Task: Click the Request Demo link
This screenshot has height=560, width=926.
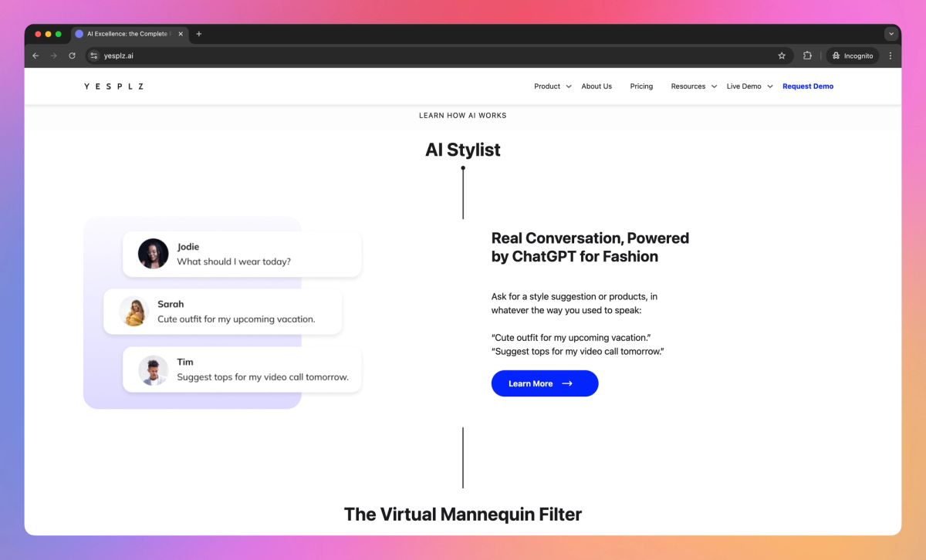Action: coord(808,86)
